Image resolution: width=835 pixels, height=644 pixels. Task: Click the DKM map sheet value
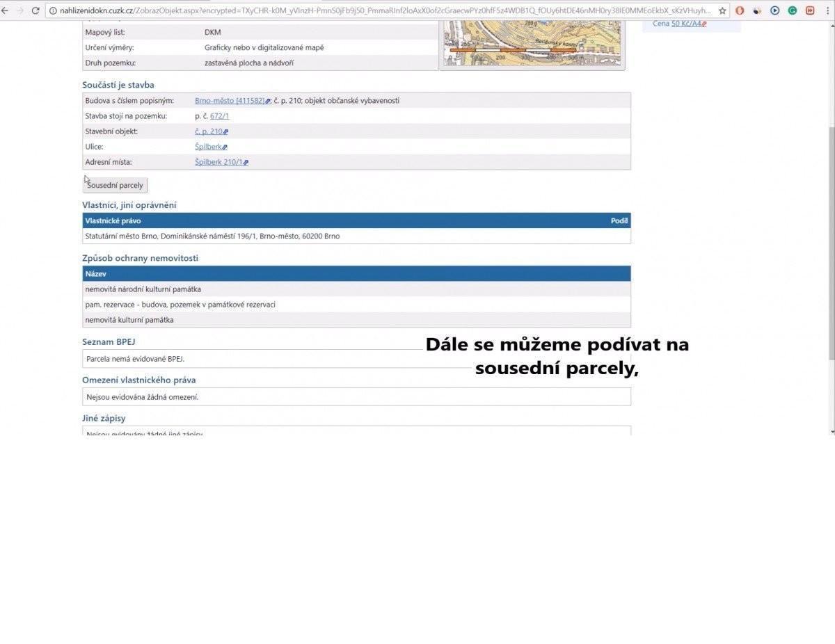click(x=213, y=33)
